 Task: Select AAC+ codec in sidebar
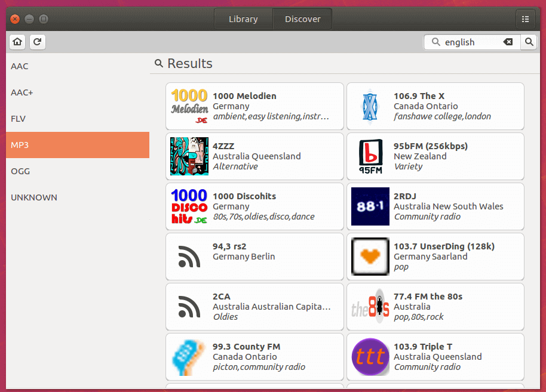[78, 92]
